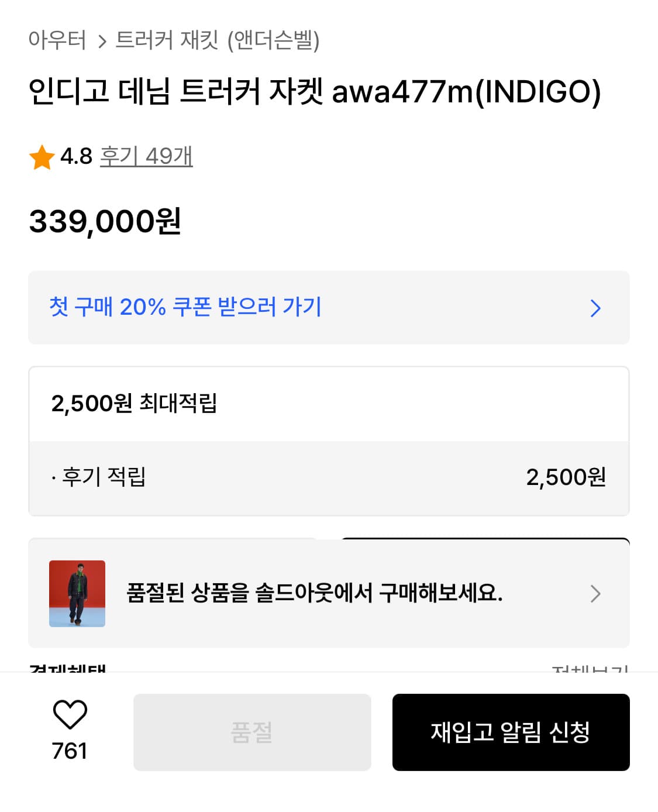Click the 후기 적립 row label
Screen dimensions: 658x812
(x=104, y=477)
